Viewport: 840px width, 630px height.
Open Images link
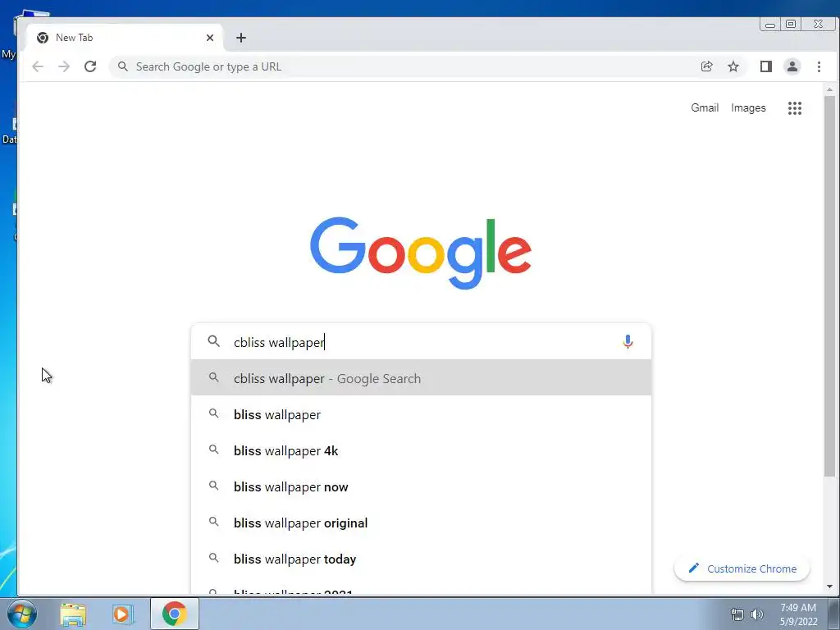[748, 107]
